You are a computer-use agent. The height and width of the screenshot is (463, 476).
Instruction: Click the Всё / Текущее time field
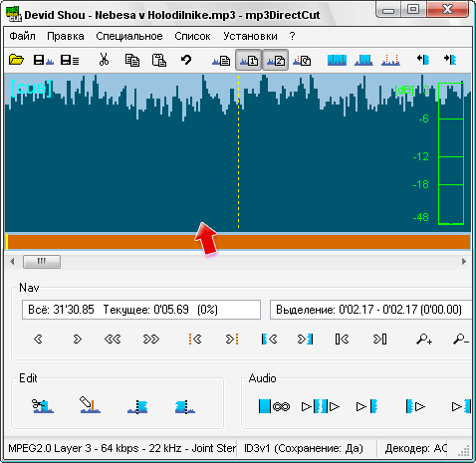coord(141,310)
